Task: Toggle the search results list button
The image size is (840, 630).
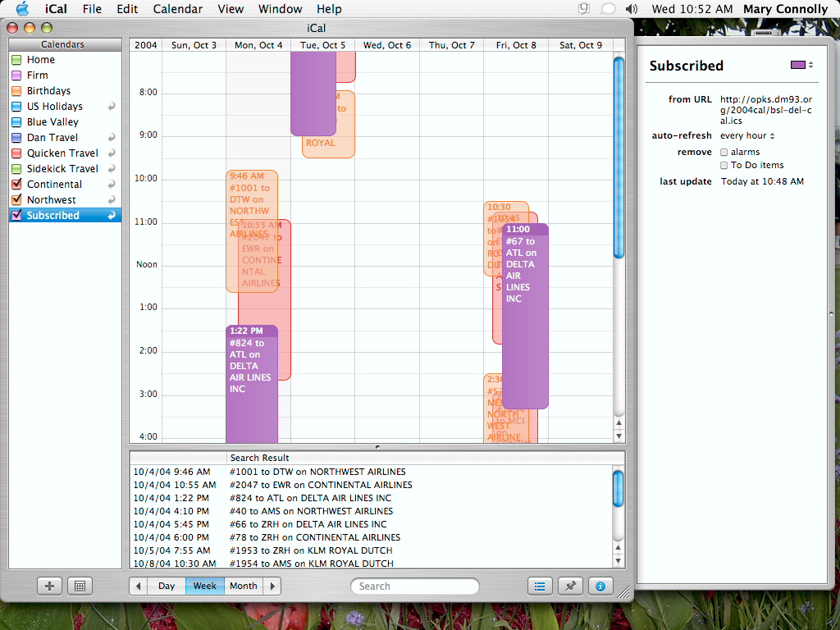Action: [540, 586]
